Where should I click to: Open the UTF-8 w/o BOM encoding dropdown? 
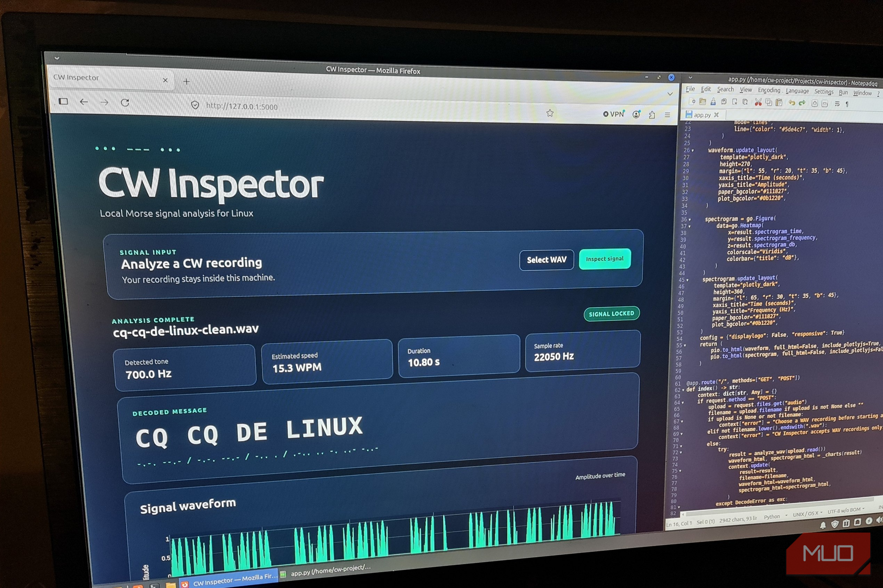(846, 511)
